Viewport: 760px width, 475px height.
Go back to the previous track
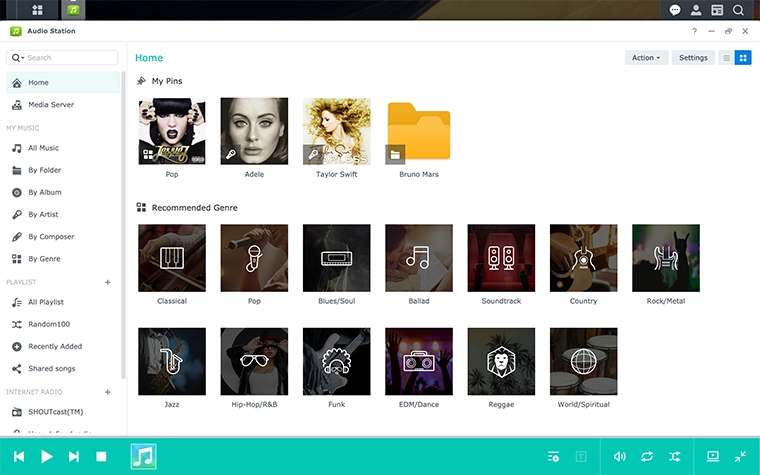tap(19, 456)
